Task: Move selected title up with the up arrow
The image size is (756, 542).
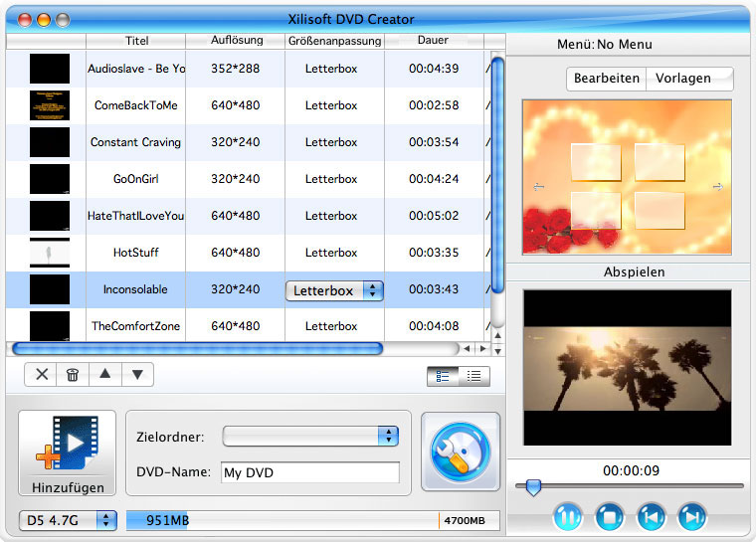Action: coord(105,374)
